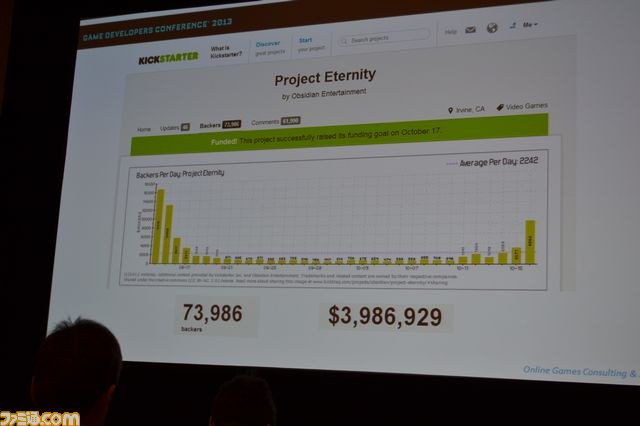The image size is (640, 426).
Task: Click the Game Developers Conference 2013 header
Action: click(157, 29)
